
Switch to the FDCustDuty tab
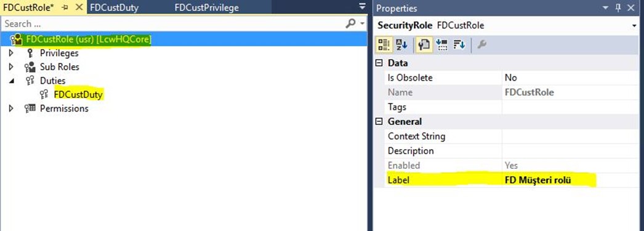pyautogui.click(x=114, y=7)
